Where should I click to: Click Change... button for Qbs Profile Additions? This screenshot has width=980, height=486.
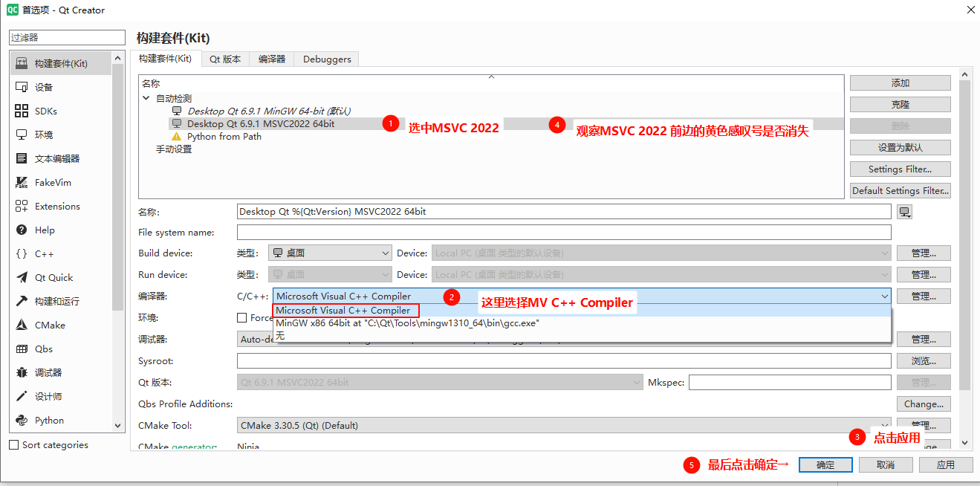[924, 404]
